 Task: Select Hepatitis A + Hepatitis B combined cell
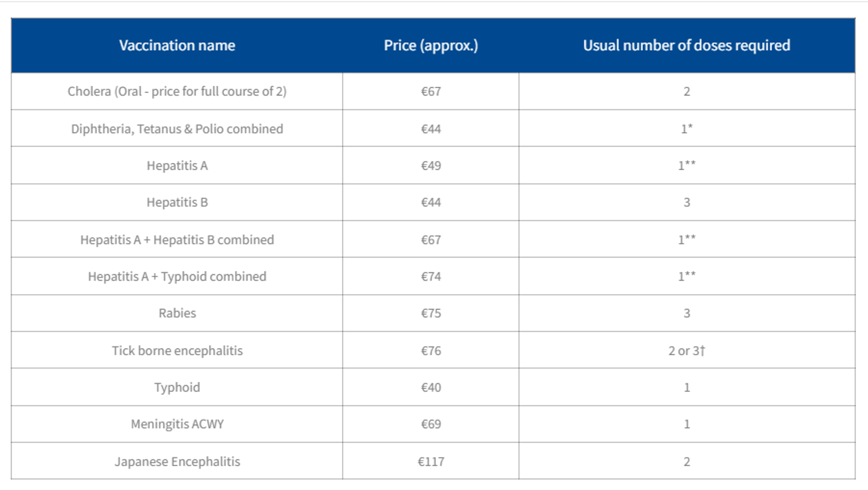pos(177,240)
